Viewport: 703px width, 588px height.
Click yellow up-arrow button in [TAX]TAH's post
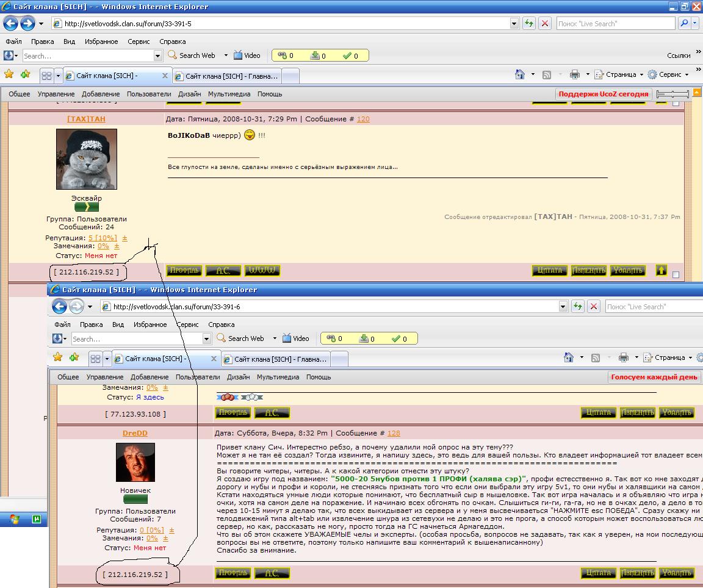pos(662,270)
